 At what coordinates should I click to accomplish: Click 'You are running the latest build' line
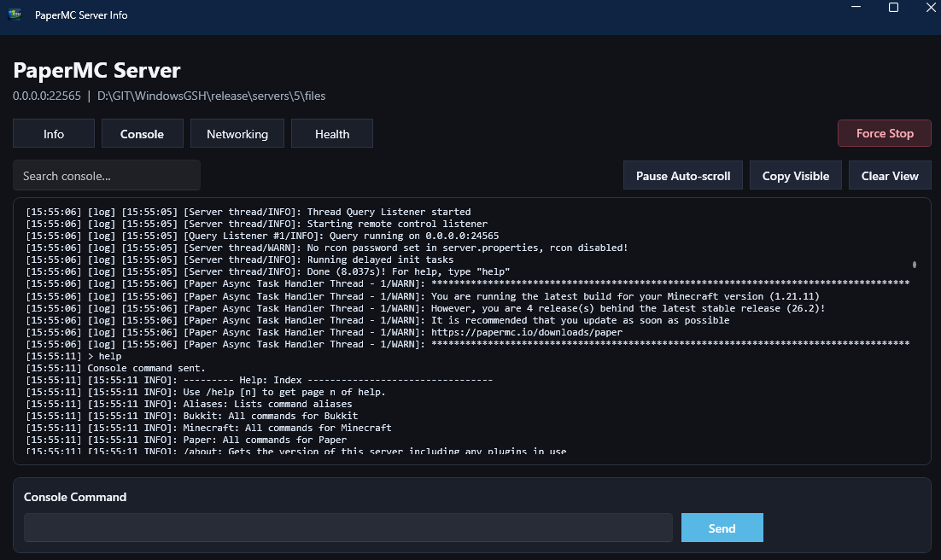point(423,296)
